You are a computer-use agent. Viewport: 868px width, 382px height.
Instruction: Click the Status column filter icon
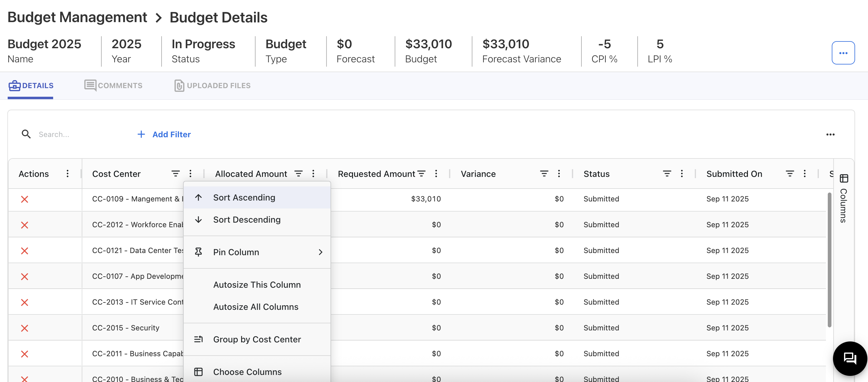pos(667,174)
